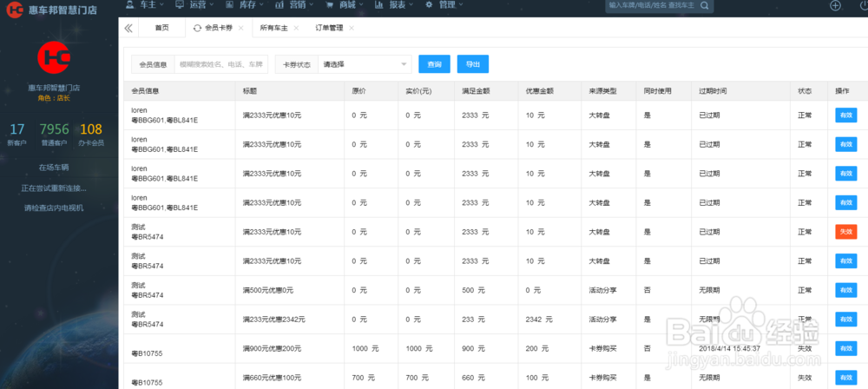
Task: Click the 满500元优惠0元 title cell
Action: pyautogui.click(x=268, y=290)
